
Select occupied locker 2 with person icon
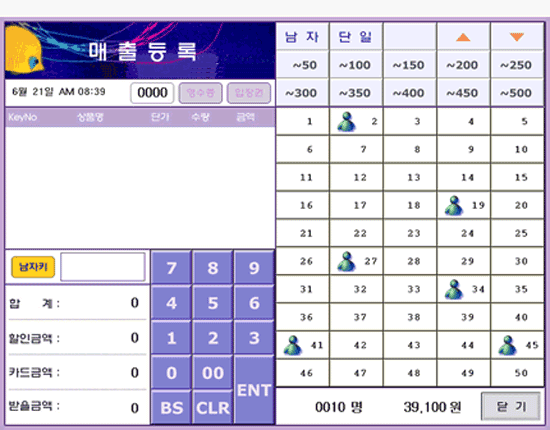pos(356,121)
